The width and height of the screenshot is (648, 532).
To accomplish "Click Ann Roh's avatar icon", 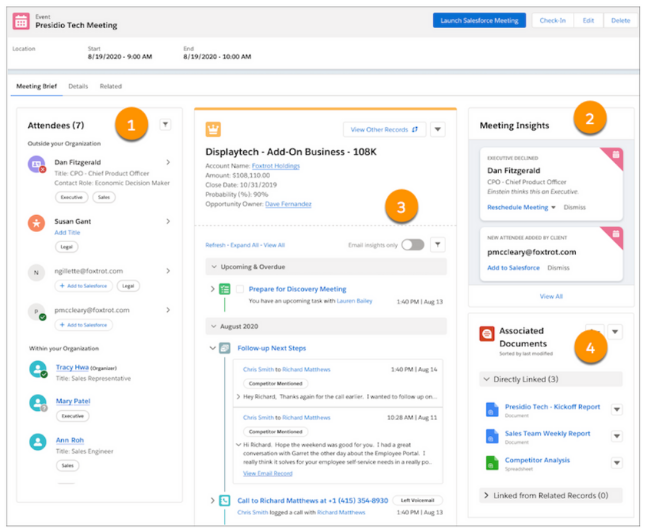I will pyautogui.click(x=38, y=442).
